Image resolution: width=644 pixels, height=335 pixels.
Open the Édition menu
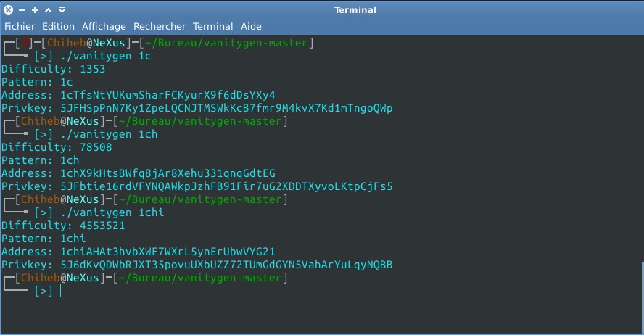pyautogui.click(x=58, y=26)
